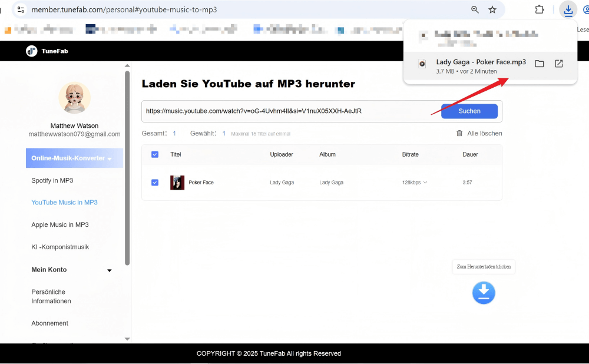589x364 pixels.
Task: Click the Poker Face song title
Action: (201, 183)
